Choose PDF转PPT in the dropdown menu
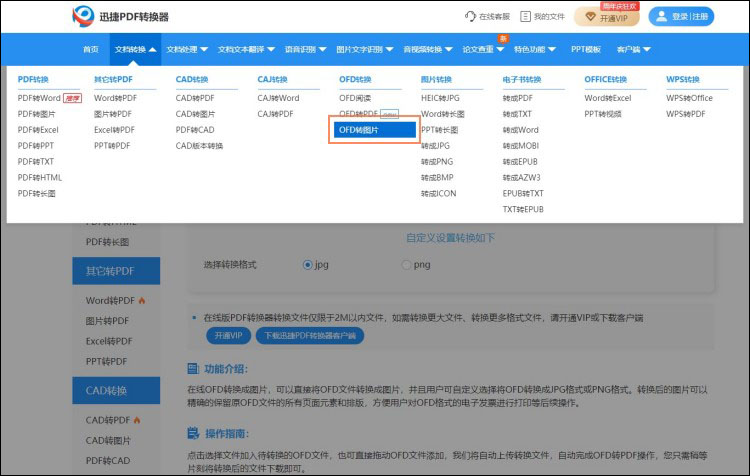This screenshot has height=476, width=750. [36, 145]
